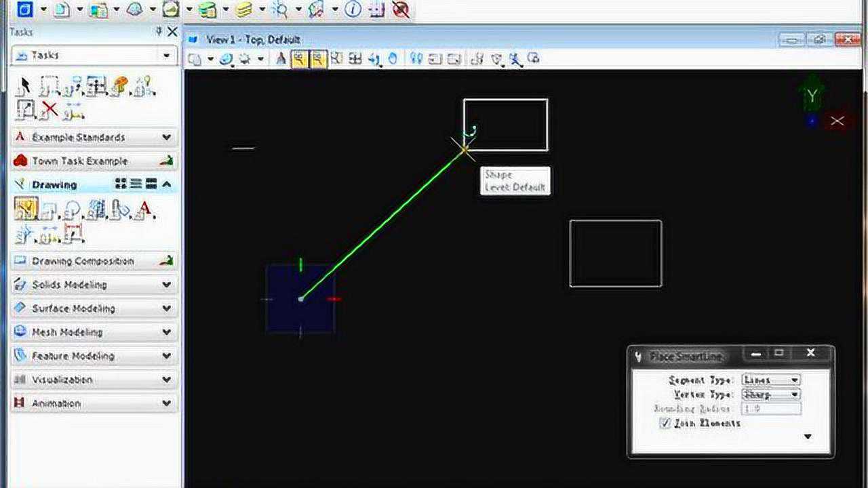Viewport: 868px width, 488px height.
Task: Open the Surface Modeling task group
Action: (x=94, y=308)
